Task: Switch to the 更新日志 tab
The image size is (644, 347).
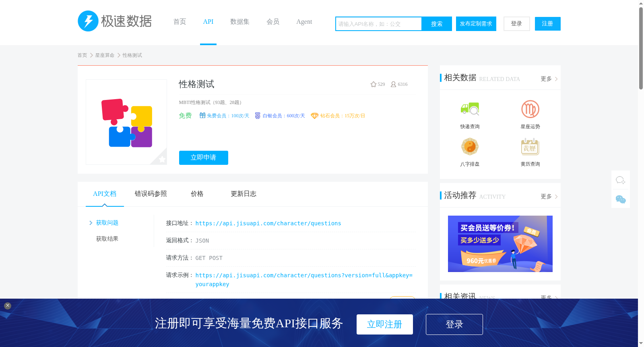Action: pyautogui.click(x=244, y=194)
